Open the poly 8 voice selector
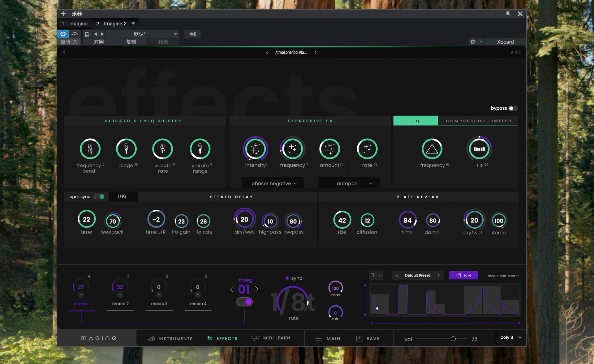The width and height of the screenshot is (594, 364). 510,338
